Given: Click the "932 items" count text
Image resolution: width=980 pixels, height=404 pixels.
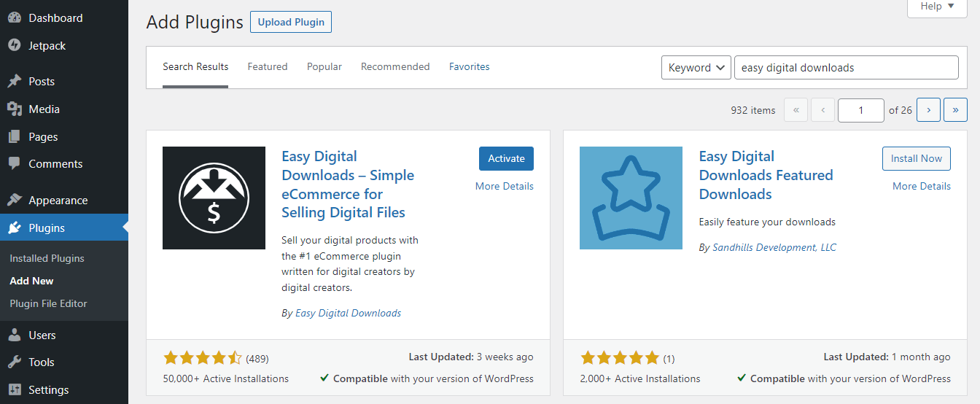Looking at the screenshot, I should (753, 110).
